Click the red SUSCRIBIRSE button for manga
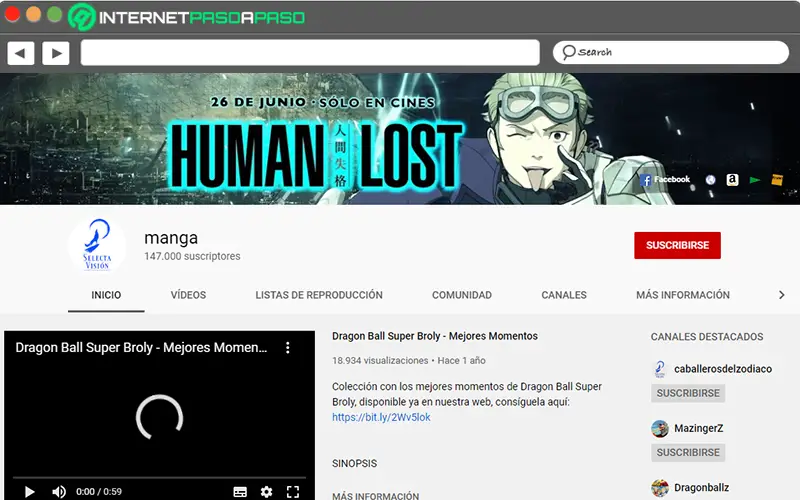This screenshot has height=500, width=800. point(677,245)
